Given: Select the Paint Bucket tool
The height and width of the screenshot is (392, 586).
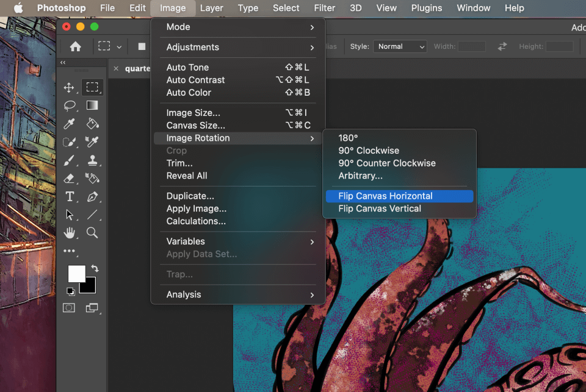Looking at the screenshot, I should pos(92,124).
